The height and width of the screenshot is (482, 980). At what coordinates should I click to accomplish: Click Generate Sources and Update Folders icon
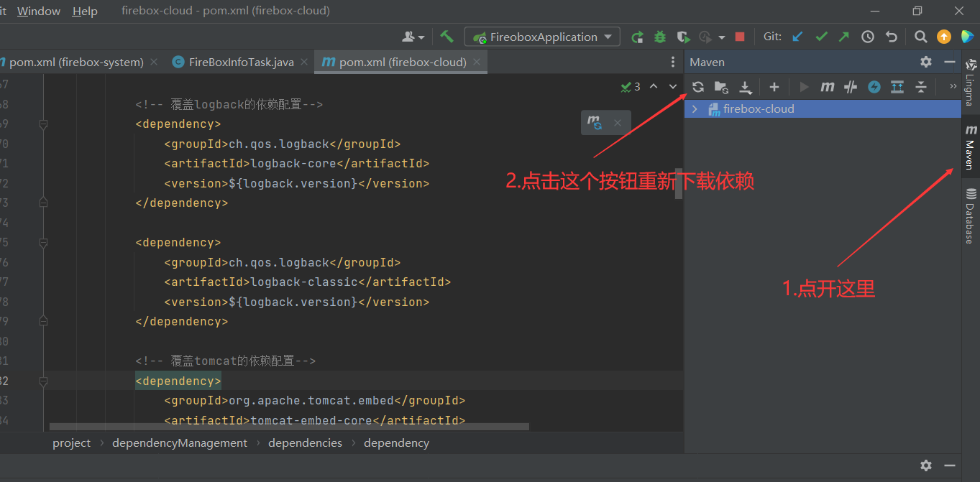(x=721, y=87)
